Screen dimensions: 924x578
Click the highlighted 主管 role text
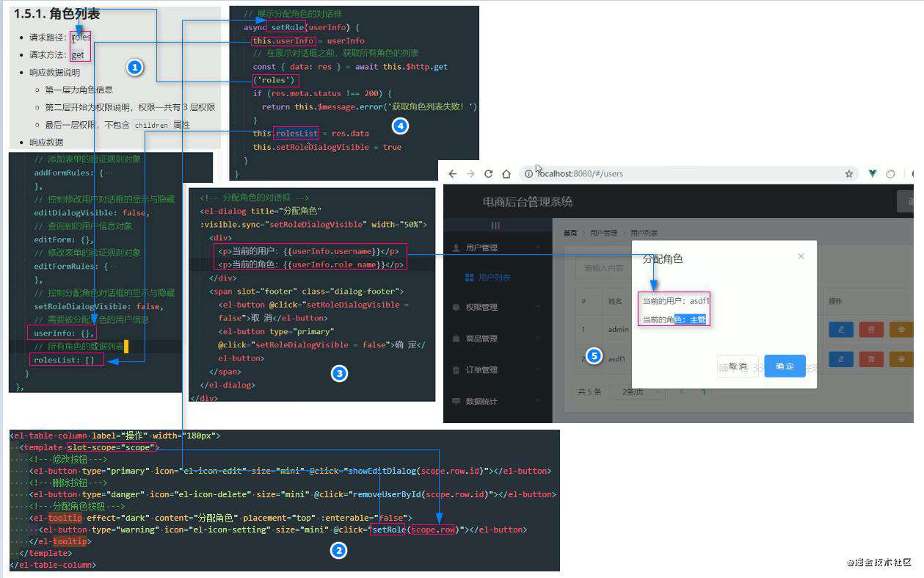[697, 319]
